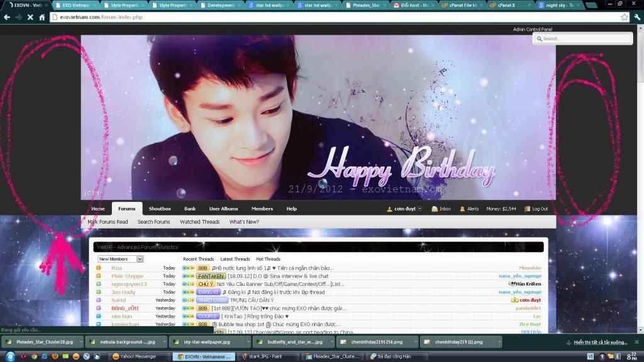Switch to Yahoo! Messenger taskbar window
This screenshot has width=644, height=362.
[x=140, y=357]
